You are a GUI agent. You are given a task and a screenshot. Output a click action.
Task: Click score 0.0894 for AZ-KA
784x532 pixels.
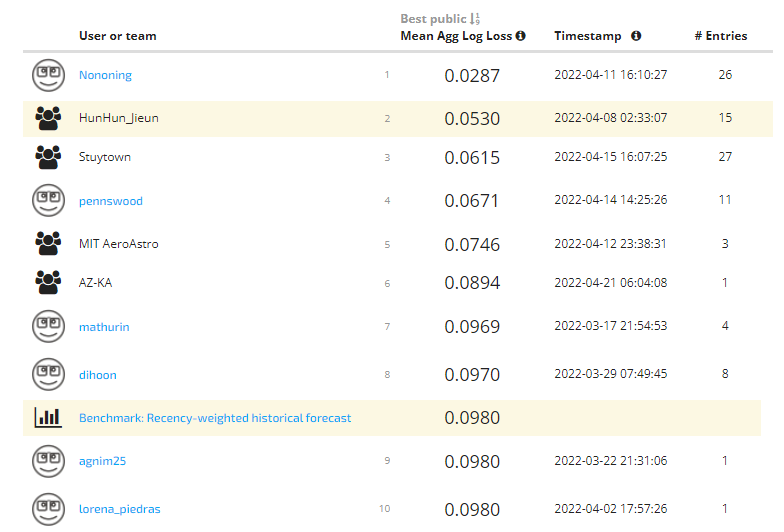[472, 282]
